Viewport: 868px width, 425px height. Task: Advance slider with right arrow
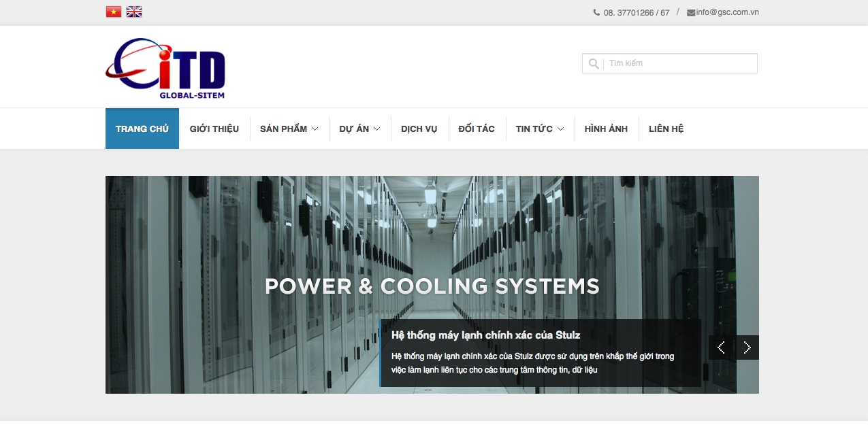coord(747,347)
